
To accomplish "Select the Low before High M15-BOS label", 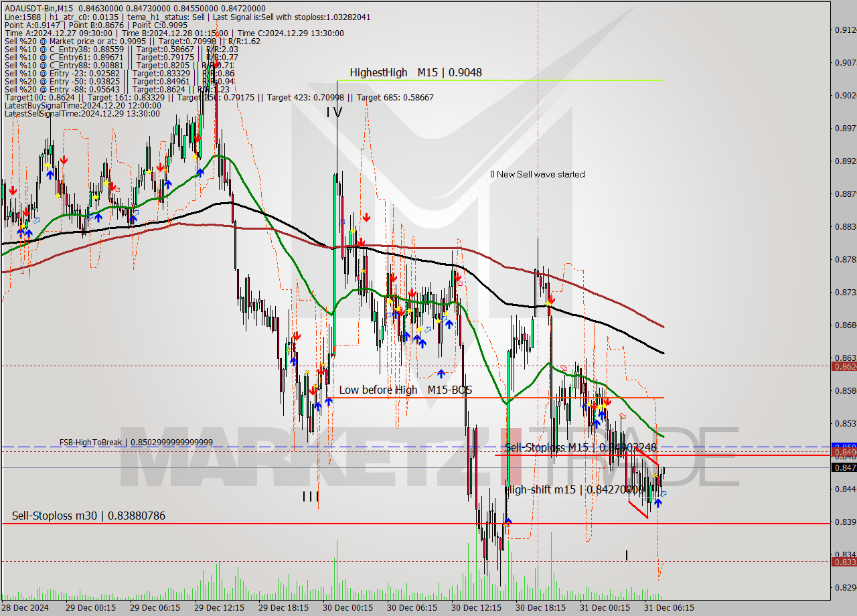I will pos(405,390).
